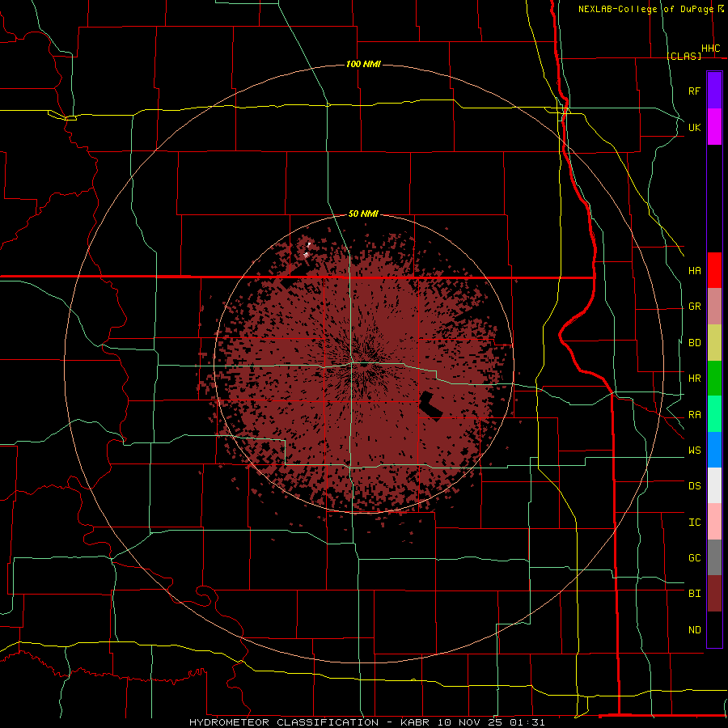Click the black notch gap southeast of radar
The height and width of the screenshot is (728, 728).
click(431, 406)
